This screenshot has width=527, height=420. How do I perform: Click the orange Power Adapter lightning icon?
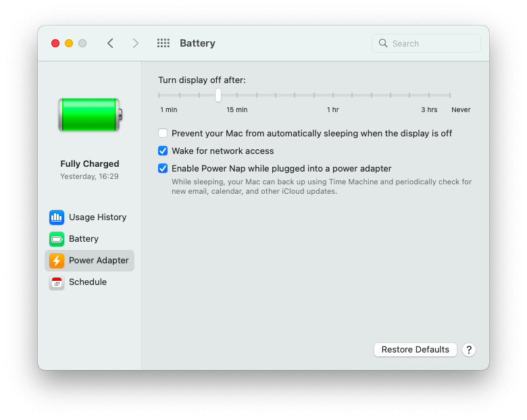[x=57, y=261]
